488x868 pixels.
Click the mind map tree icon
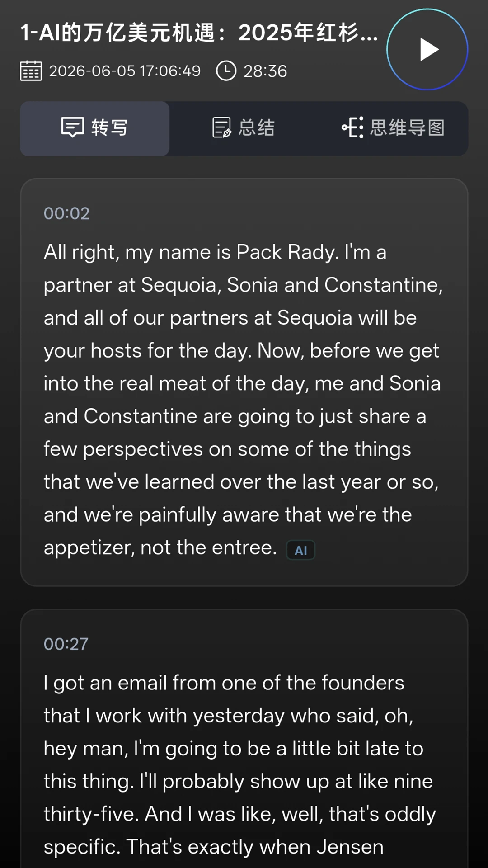[x=352, y=127]
